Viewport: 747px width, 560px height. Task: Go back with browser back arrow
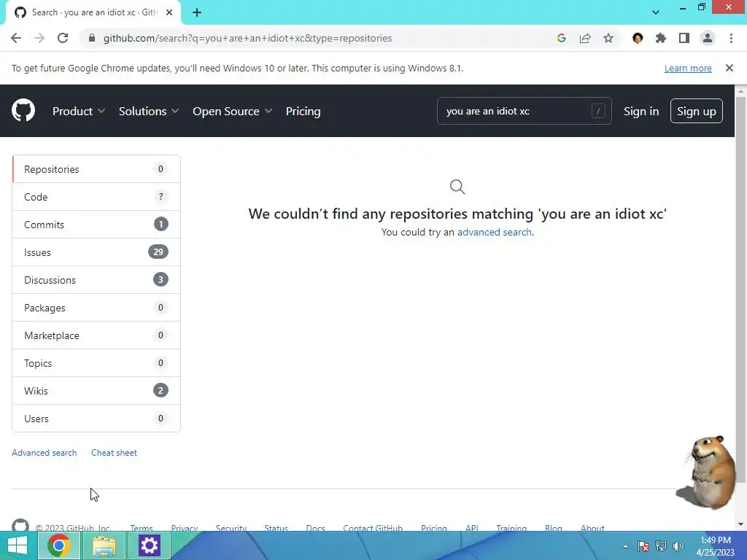click(16, 38)
